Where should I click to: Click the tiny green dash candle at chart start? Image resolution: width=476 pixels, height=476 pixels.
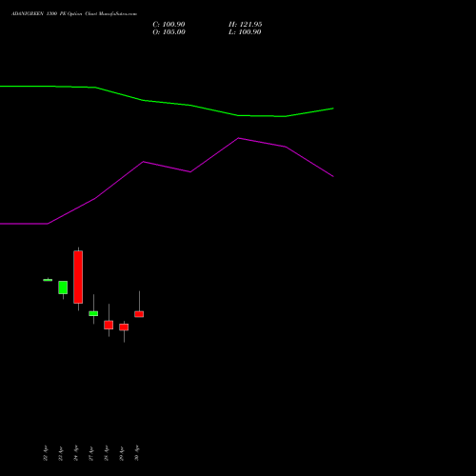click(x=48, y=280)
